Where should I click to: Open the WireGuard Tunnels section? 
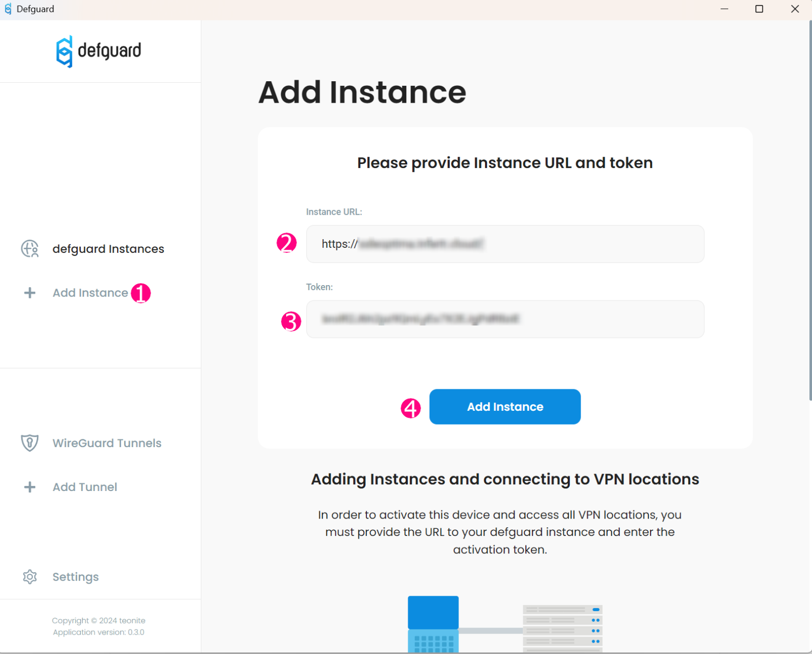[107, 443]
